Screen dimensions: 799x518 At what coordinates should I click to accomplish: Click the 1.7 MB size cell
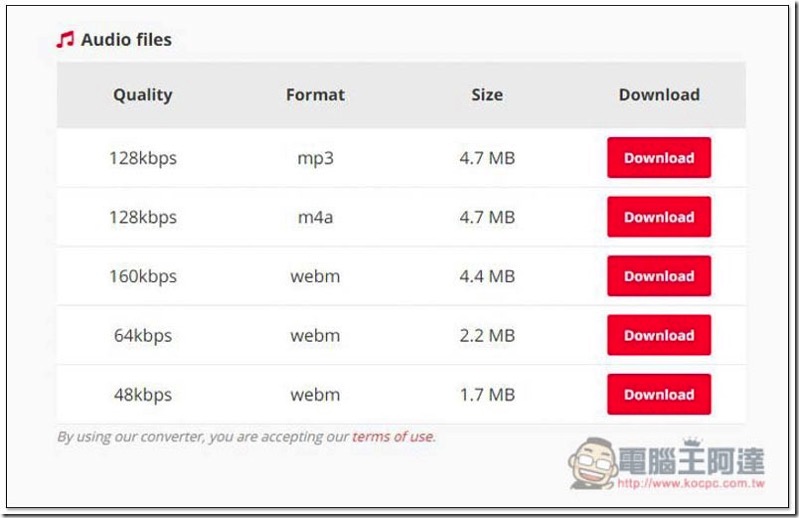tap(487, 394)
